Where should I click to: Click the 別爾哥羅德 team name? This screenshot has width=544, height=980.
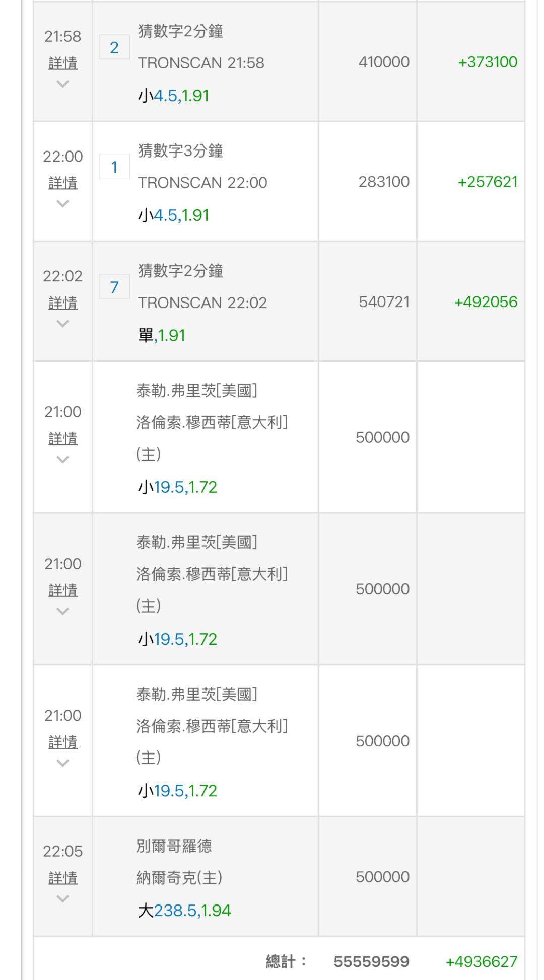pyautogui.click(x=174, y=846)
